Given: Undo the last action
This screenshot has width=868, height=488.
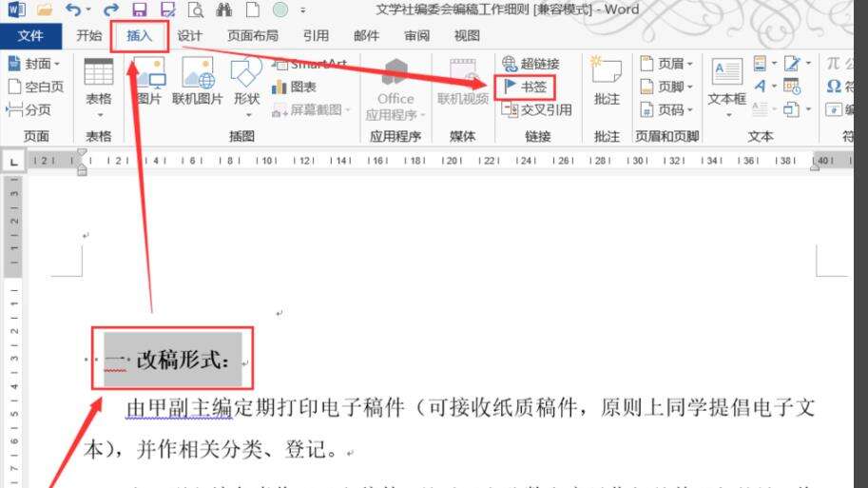Looking at the screenshot, I should [x=72, y=10].
